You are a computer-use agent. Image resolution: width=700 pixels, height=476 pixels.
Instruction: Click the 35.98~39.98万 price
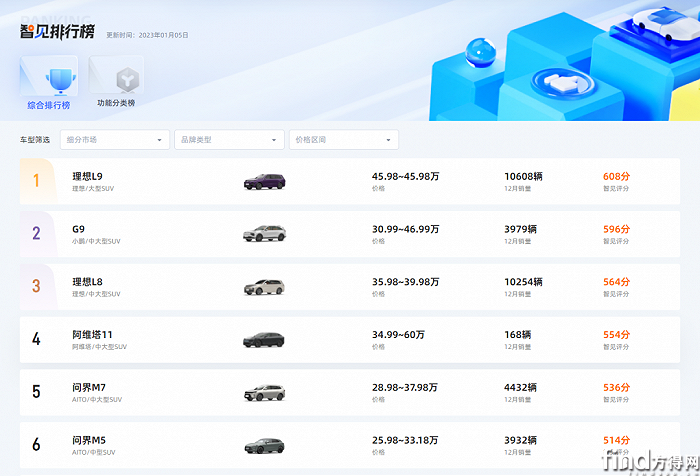point(406,282)
